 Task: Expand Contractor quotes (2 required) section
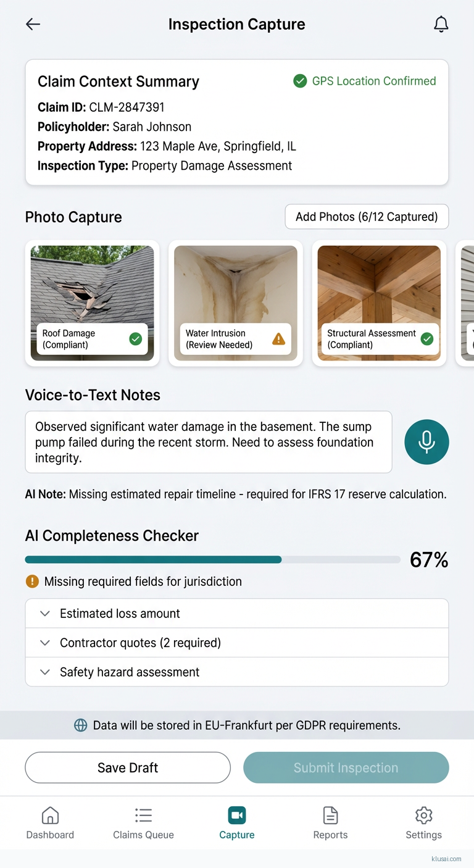point(236,643)
